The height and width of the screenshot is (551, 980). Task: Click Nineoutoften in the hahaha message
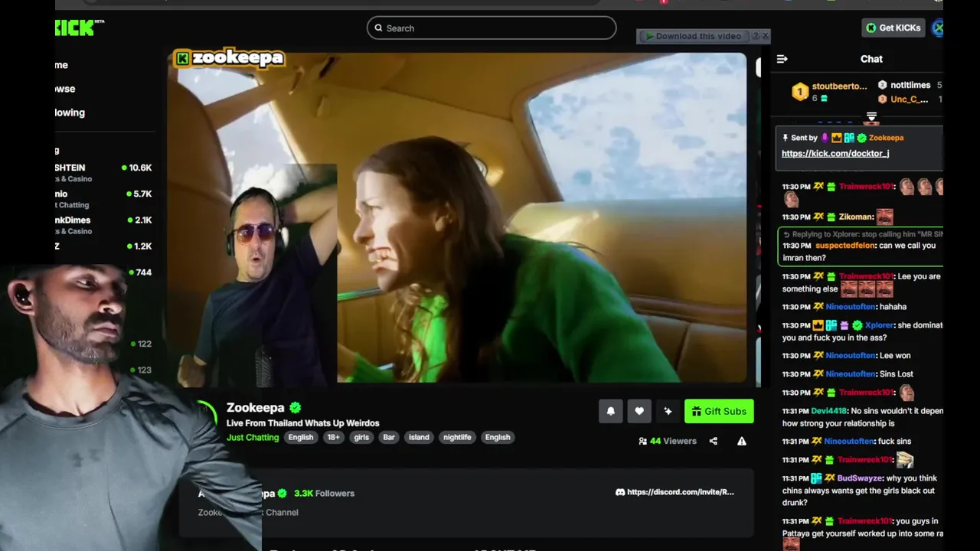pos(851,307)
